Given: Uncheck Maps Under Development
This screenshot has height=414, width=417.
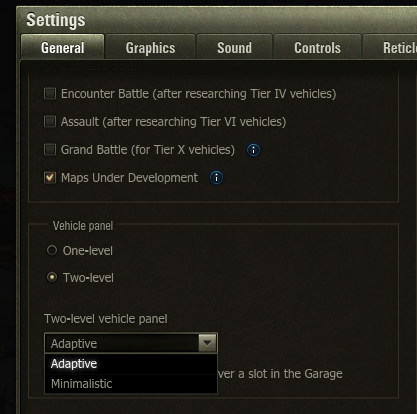Looking at the screenshot, I should click(50, 178).
